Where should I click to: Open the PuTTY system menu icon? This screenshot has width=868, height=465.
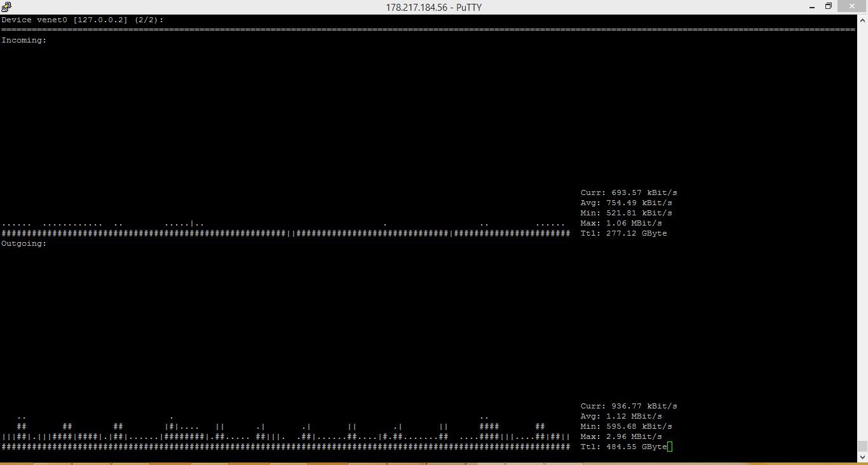pos(6,7)
